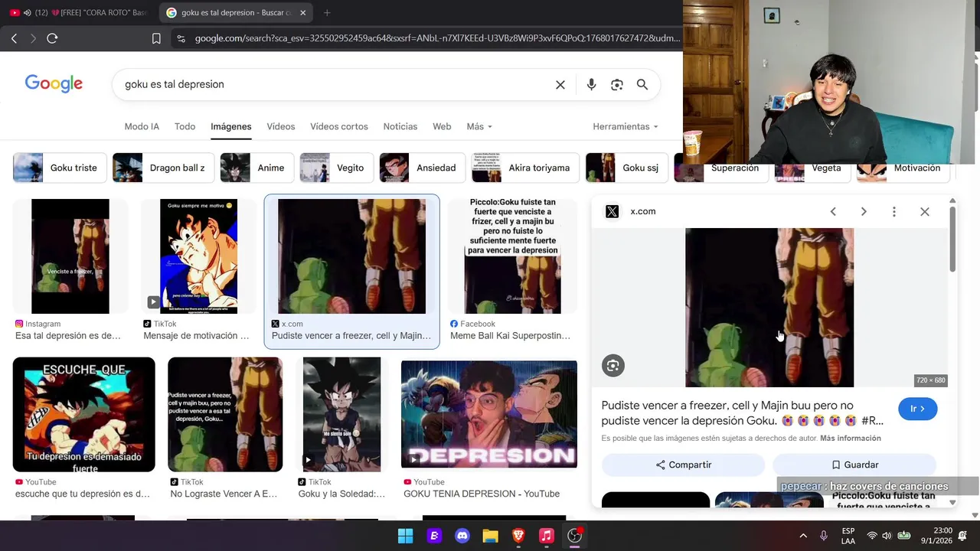The image size is (980, 551).
Task: Select the 'Anime' filter chip
Action: click(257, 168)
